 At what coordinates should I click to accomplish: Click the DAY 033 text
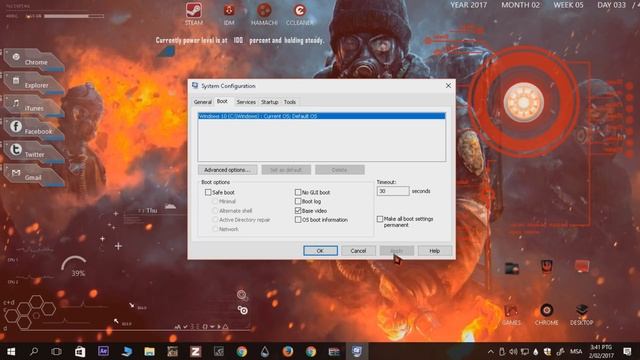pyautogui.click(x=611, y=5)
